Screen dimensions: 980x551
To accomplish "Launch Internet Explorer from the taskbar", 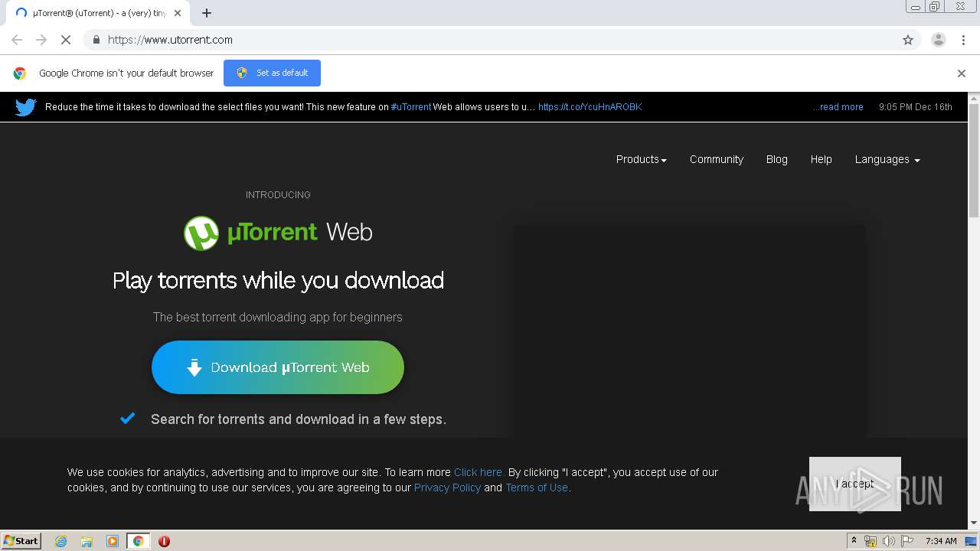I will pos(61,541).
